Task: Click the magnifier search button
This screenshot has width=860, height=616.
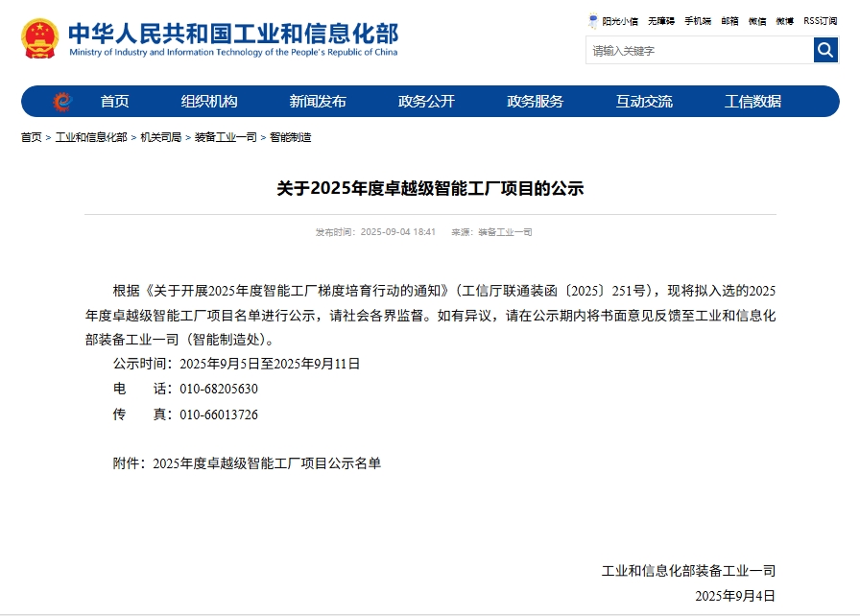Action: click(x=825, y=50)
